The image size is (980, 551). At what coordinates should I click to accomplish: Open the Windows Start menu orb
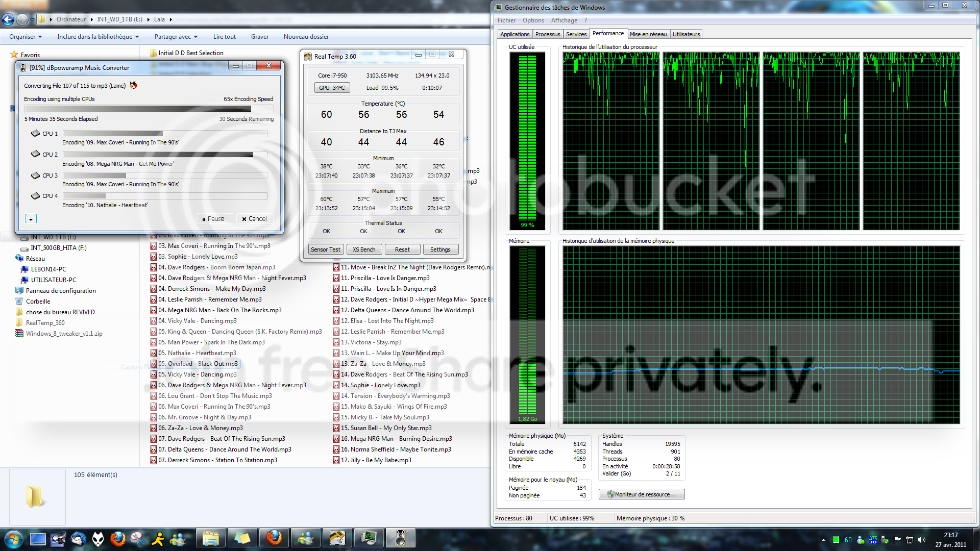(13, 539)
